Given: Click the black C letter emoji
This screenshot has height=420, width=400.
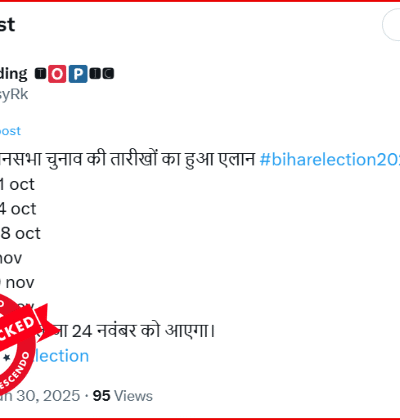Looking at the screenshot, I should (108, 74).
